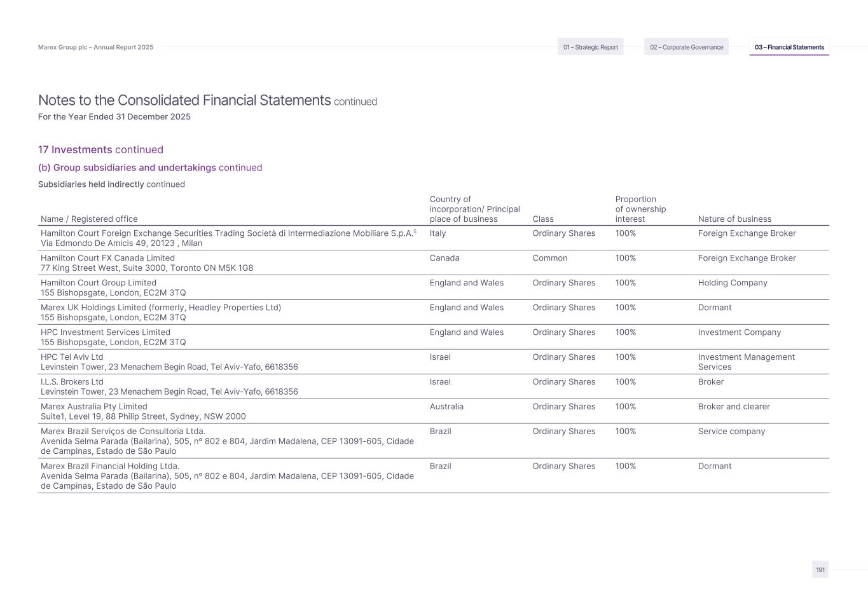Viewport: 868px width, 614px height.
Task: Click 100% for Hamilton Court Group Limited
Action: (626, 283)
